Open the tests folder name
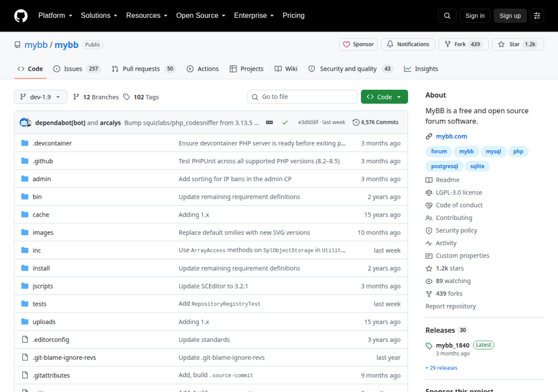 39,304
